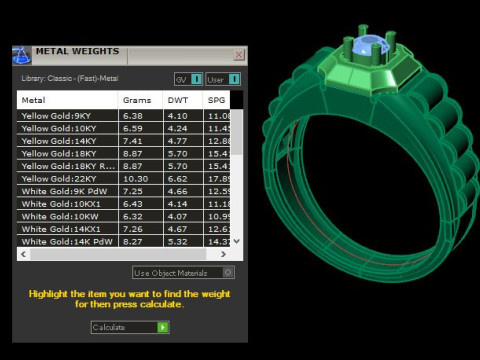Click the vertical scrollbar thumb
Viewport: 480px width, 360px height.
[236, 132]
